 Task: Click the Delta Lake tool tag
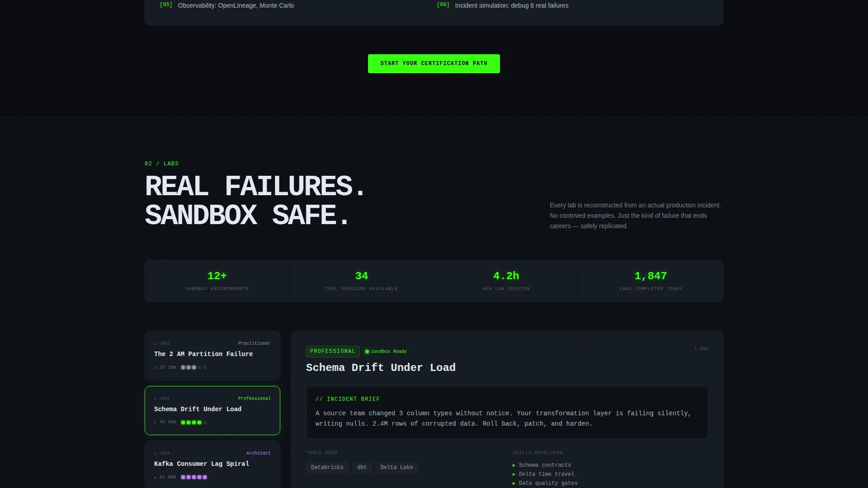(396, 467)
